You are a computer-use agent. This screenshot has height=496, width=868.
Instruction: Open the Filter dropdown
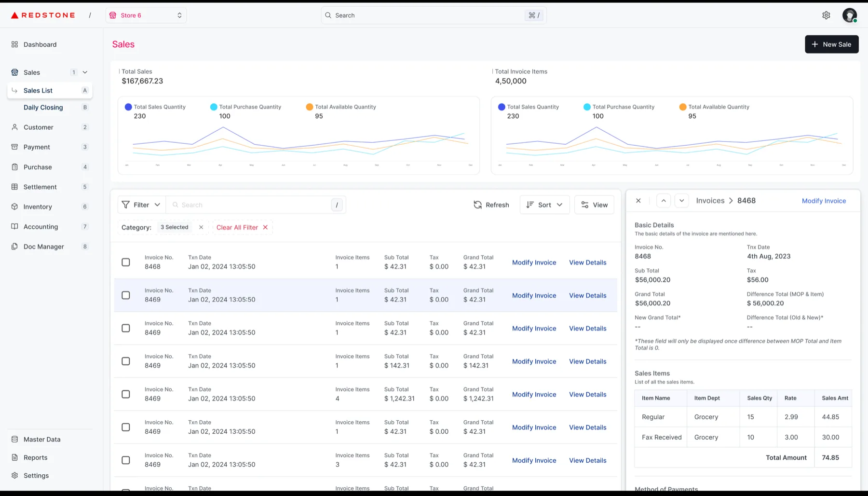141,205
